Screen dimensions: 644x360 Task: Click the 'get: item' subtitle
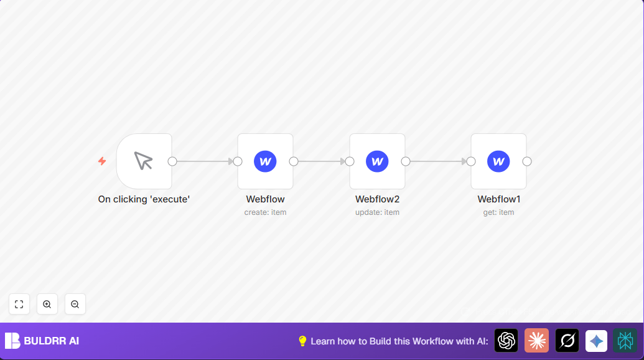tap(498, 212)
